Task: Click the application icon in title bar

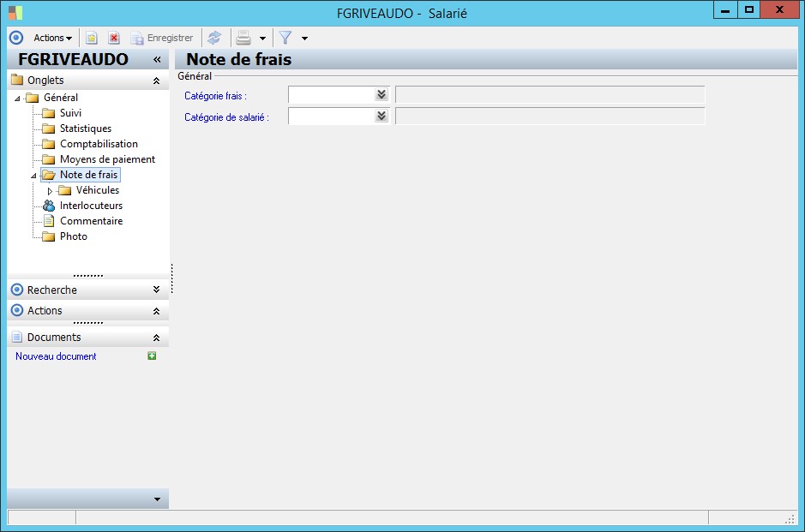Action: (x=15, y=13)
